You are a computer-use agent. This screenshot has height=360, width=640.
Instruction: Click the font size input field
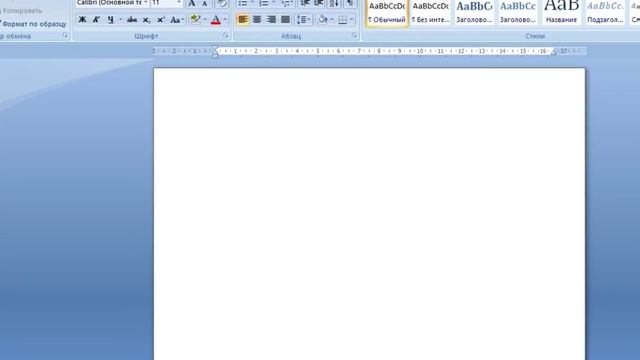point(163,3)
